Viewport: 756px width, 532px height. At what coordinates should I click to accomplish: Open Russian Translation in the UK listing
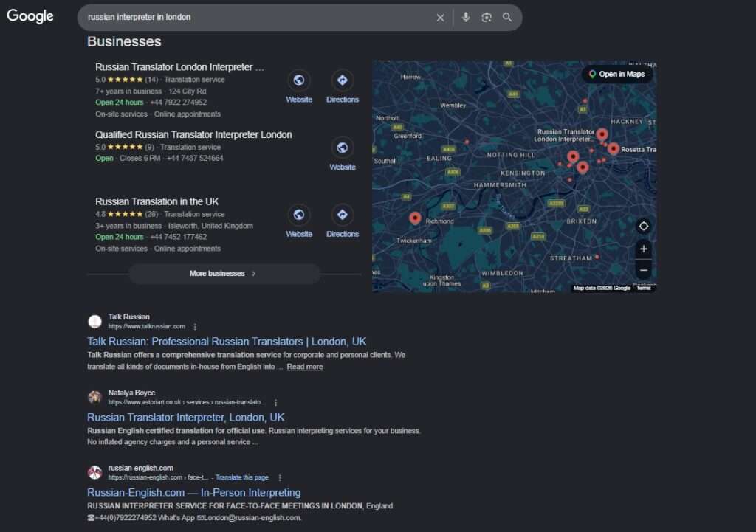click(157, 201)
